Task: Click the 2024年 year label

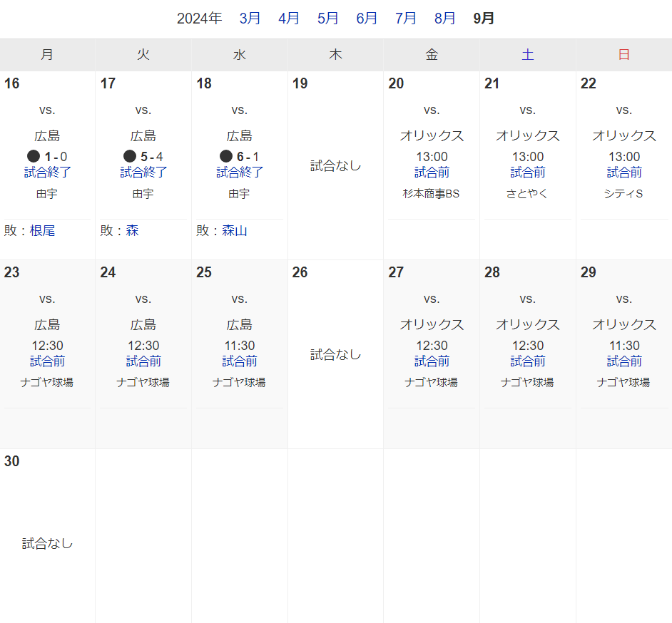Action: coord(200,19)
